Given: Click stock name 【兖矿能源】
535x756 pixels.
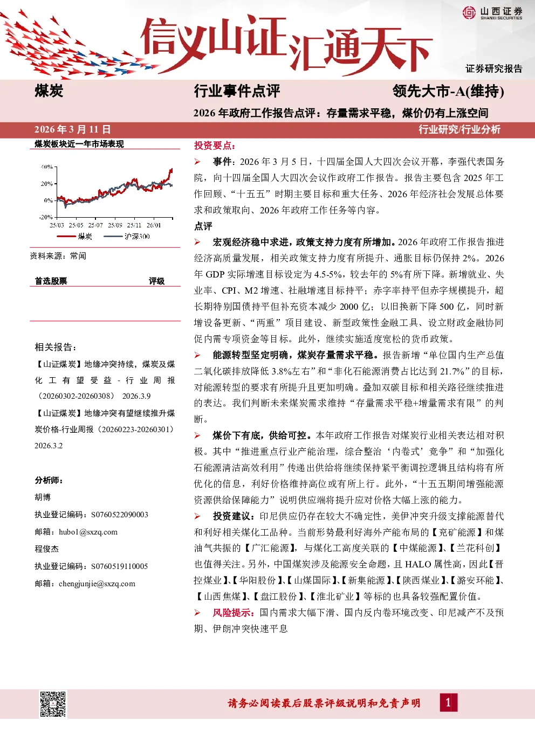Looking at the screenshot, I should pos(457,532).
